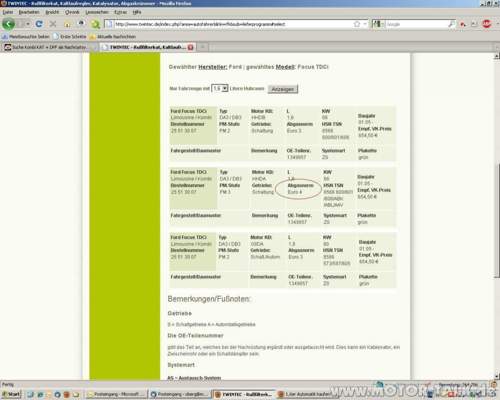This screenshot has height=400, width=500.
Task: Stop loading with the X icon
Action: click(x=53, y=24)
